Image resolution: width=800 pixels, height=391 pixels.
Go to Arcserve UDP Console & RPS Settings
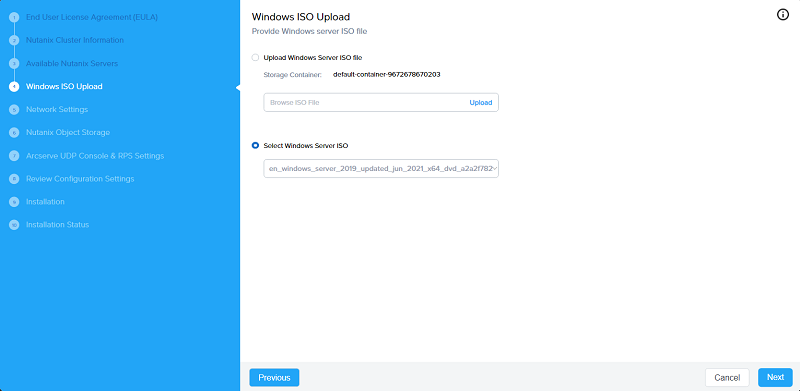pos(95,156)
